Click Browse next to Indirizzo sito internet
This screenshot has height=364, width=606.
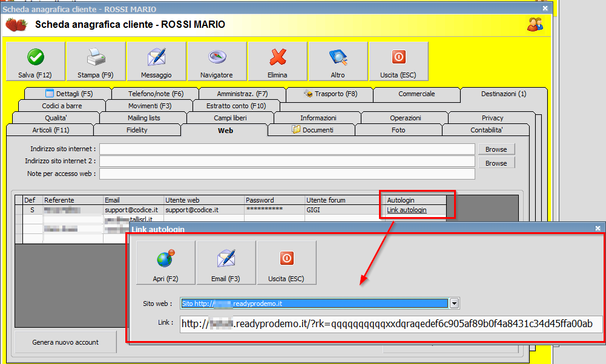point(496,149)
